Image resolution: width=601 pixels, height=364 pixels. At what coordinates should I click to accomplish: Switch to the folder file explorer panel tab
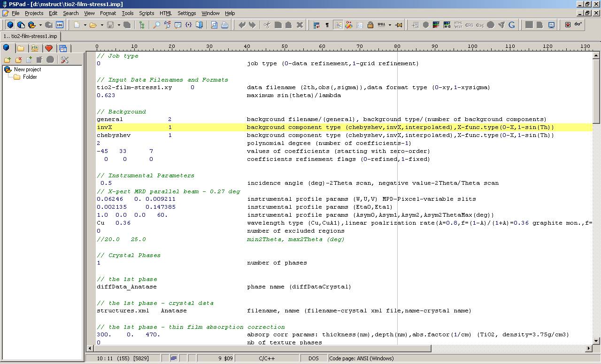(x=21, y=48)
